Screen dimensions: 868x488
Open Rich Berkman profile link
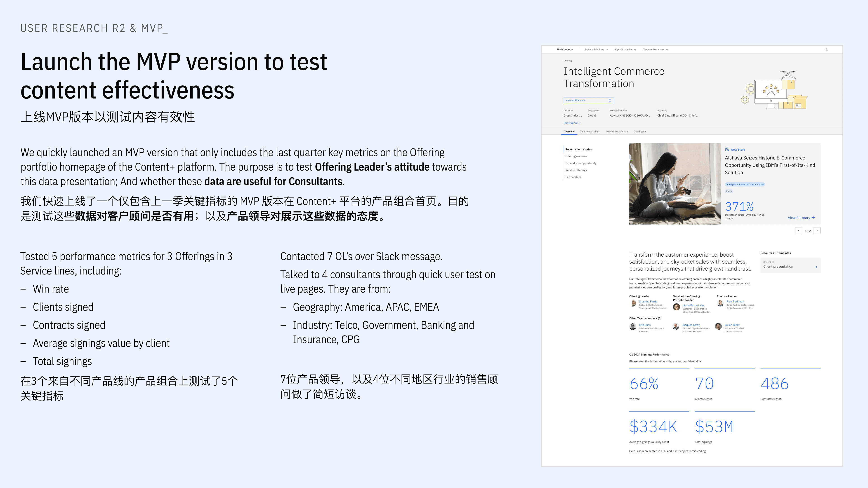pyautogui.click(x=735, y=301)
